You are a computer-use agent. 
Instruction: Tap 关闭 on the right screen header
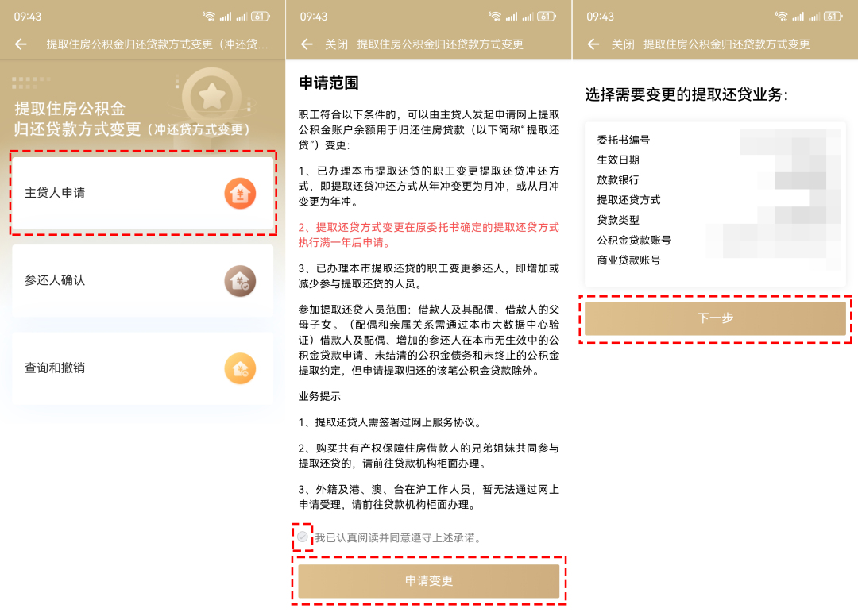click(622, 44)
